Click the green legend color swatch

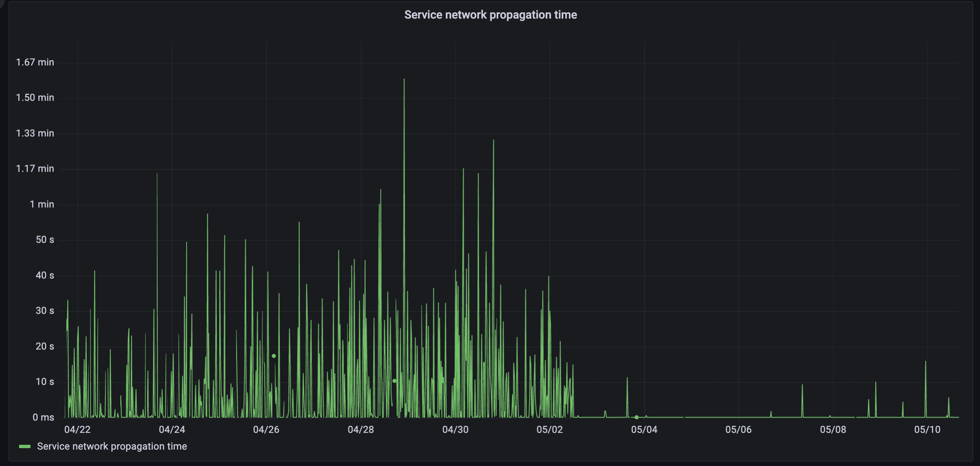pos(25,446)
